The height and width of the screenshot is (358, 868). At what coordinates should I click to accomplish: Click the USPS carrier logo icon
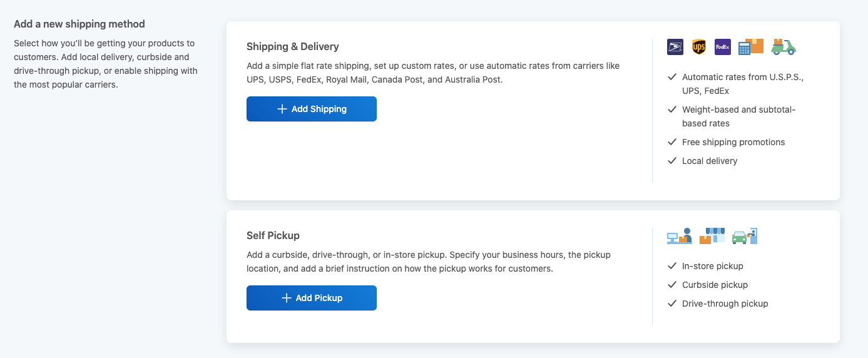point(675,47)
